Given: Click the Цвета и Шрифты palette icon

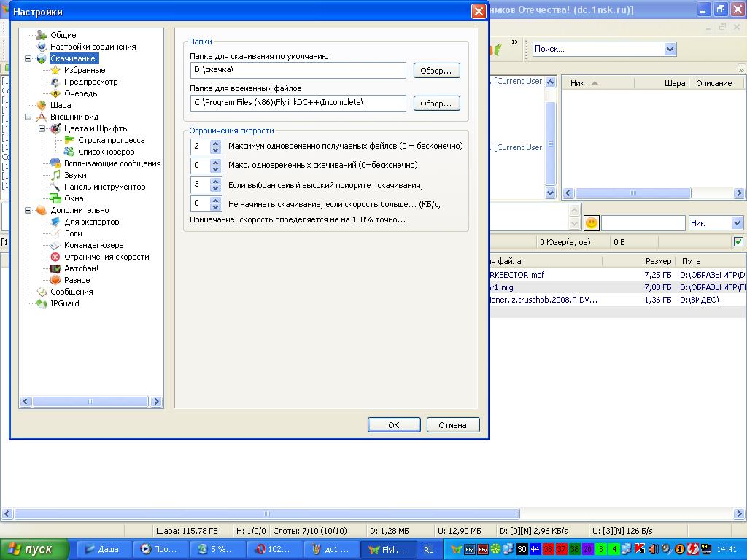Looking at the screenshot, I should point(55,128).
